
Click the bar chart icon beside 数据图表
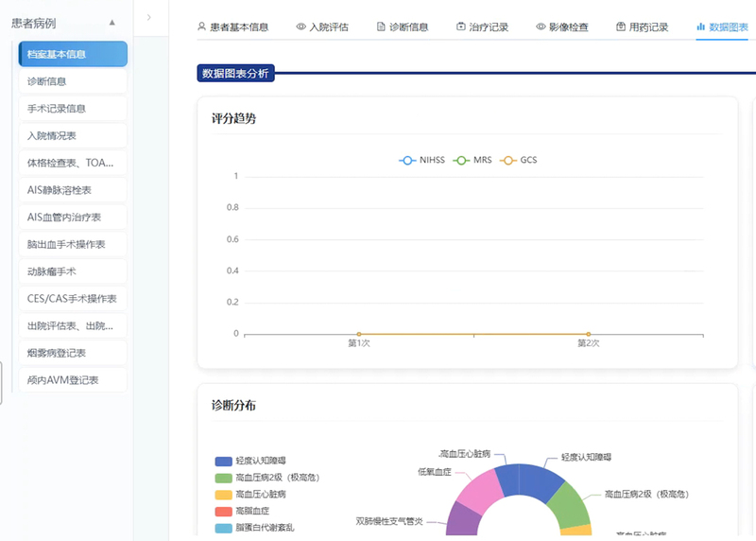[x=701, y=26]
